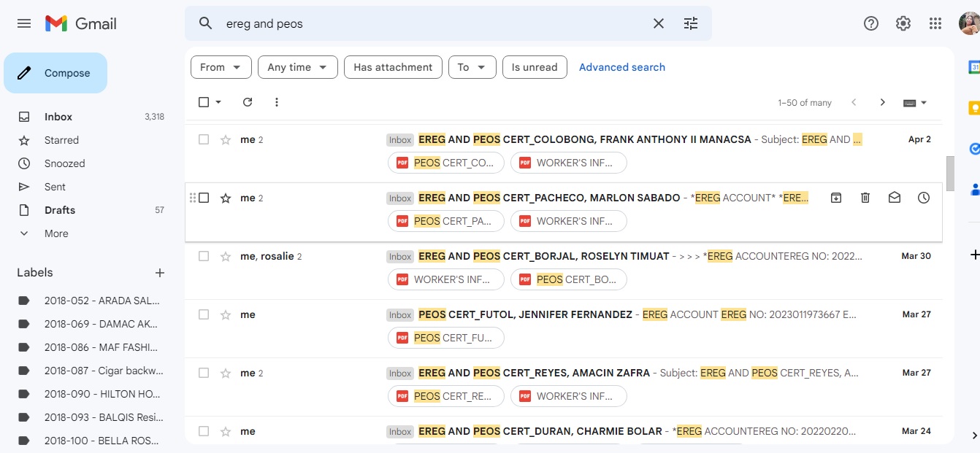The image size is (980, 453).
Task: Snooze the PACHECO email using clock icon
Action: 924,198
